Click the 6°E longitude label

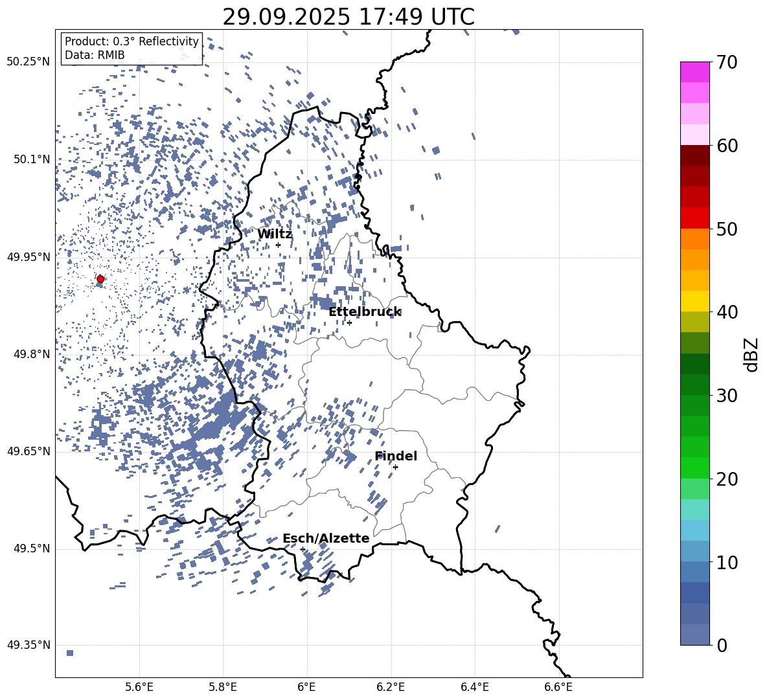pos(306,687)
